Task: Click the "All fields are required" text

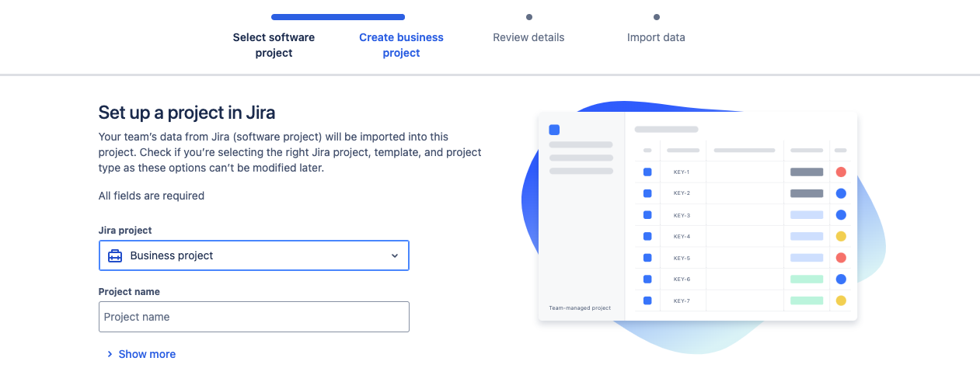Action: tap(152, 196)
